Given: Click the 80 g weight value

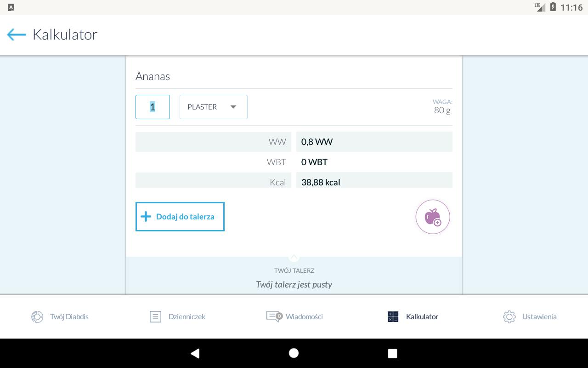Looking at the screenshot, I should [442, 110].
